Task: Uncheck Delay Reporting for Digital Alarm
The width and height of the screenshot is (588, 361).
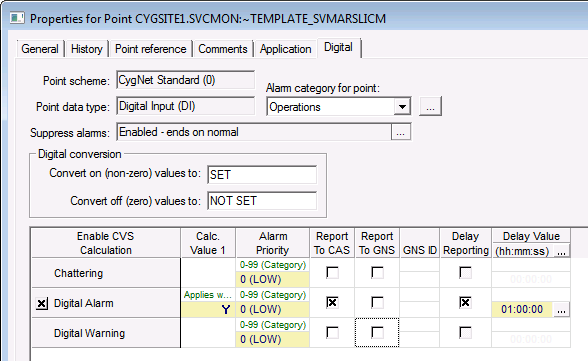Action: click(465, 303)
